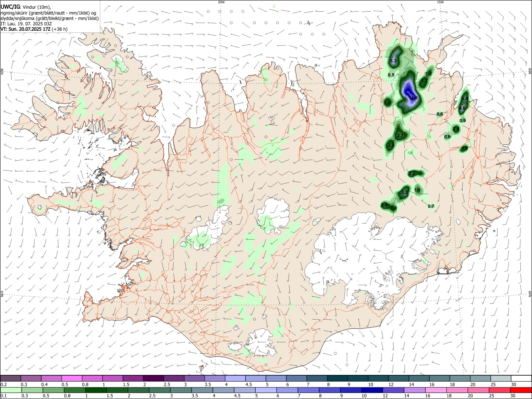Pick the bright red 30 swatch in lower scale
Screen dimensions: 532x399
point(520,390)
